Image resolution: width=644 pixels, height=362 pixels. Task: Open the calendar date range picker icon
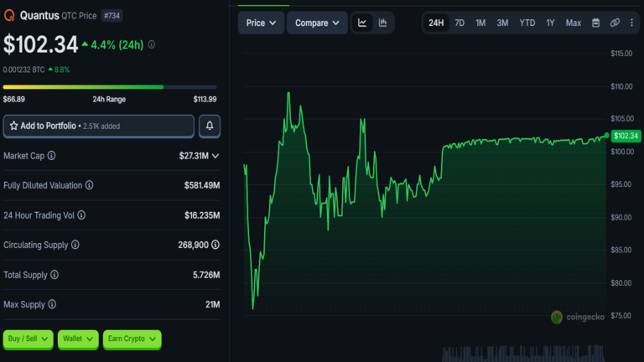[x=595, y=23]
